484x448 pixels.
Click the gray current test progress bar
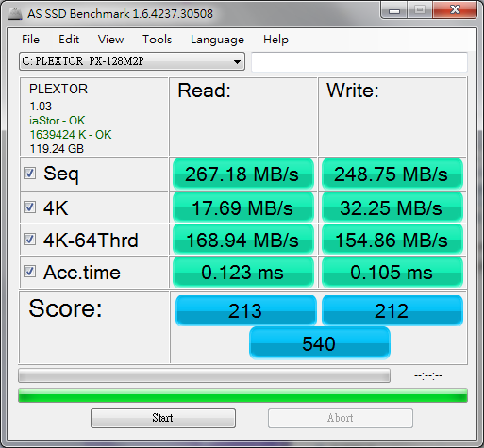pos(204,375)
